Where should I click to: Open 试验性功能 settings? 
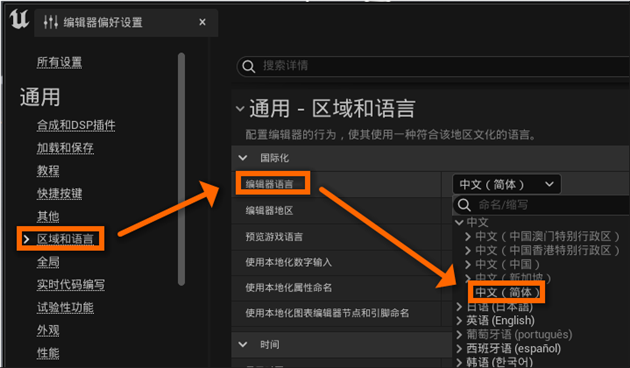(65, 307)
